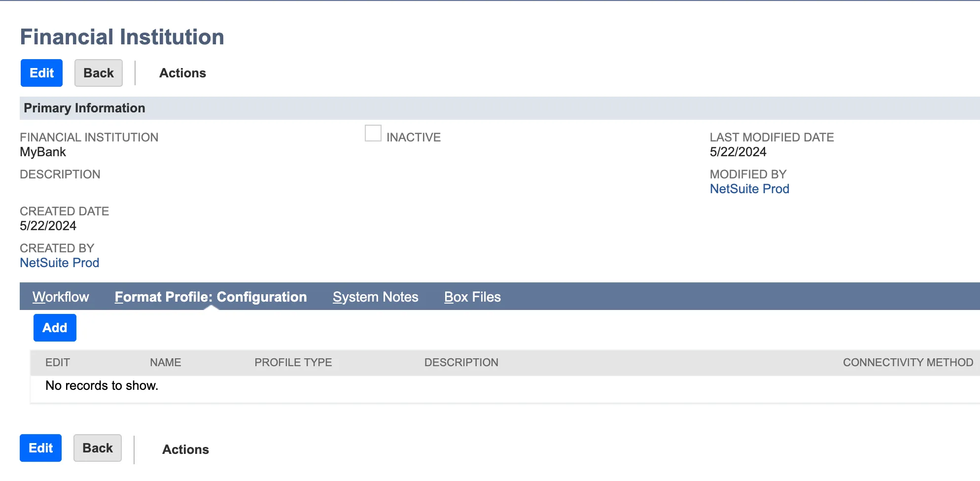Viewport: 980px width, 481px height.
Task: Open NetSuite Prod link under Created By
Action: tap(59, 263)
